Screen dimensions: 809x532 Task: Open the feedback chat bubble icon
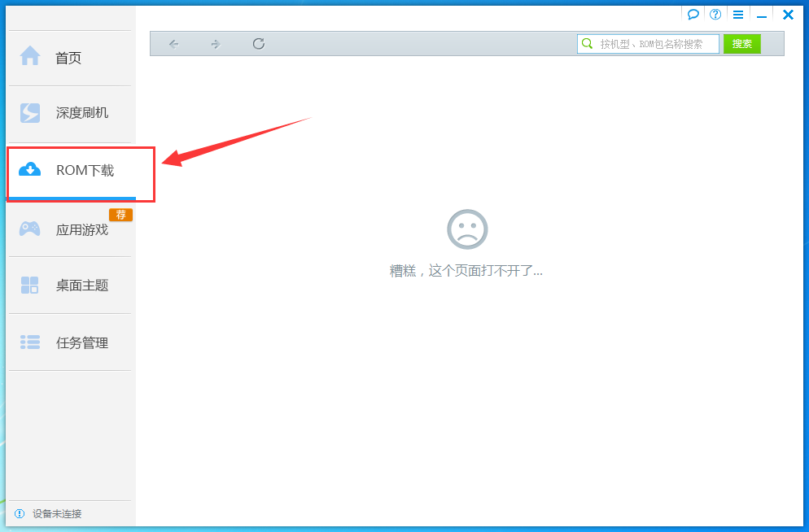click(x=693, y=14)
